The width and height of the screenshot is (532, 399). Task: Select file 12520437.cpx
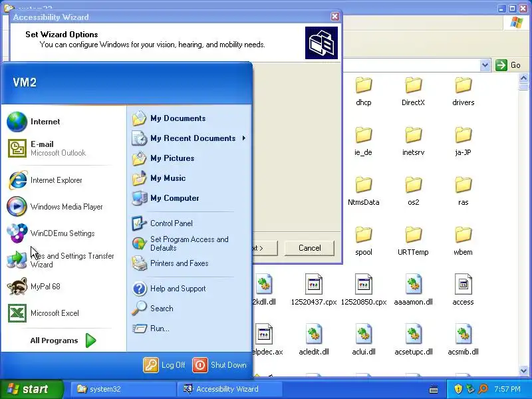click(314, 289)
